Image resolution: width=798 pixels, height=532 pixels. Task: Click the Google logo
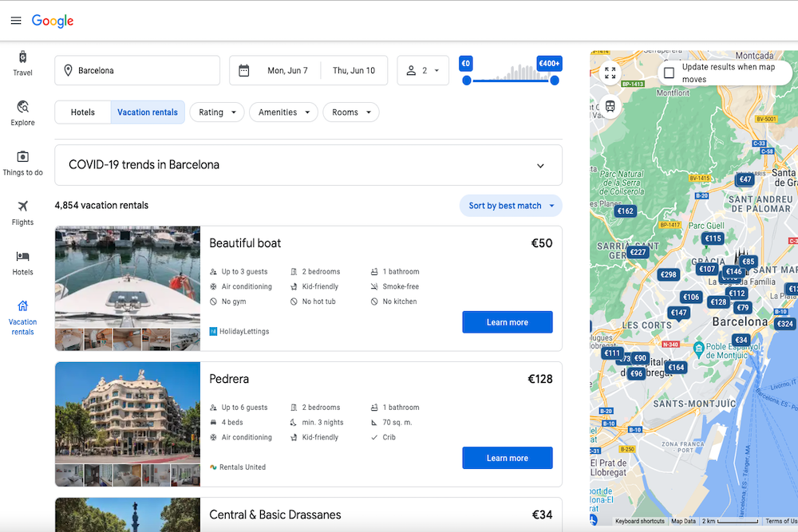53,21
